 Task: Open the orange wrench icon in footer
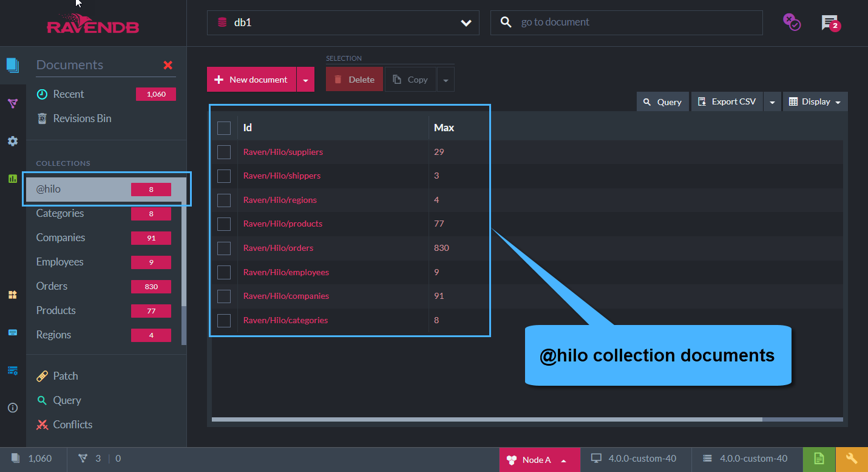coord(852,459)
